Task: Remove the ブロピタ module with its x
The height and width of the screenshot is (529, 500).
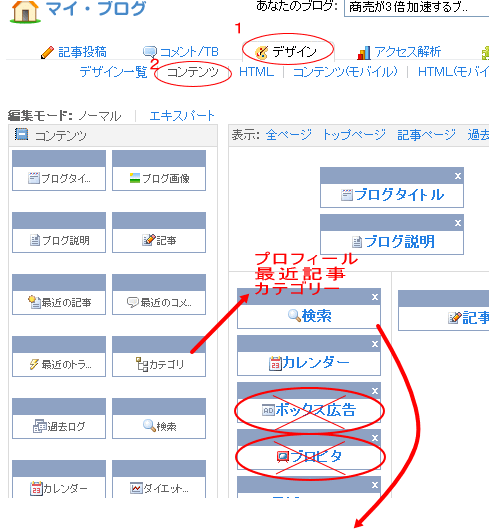Action: coord(375,438)
